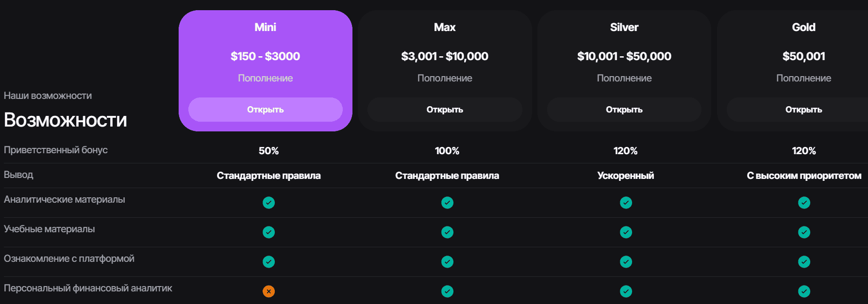Viewport: 868px width, 304px height.
Task: Click Silver checkmark for Ознакомление с платформой
Action: pos(626,262)
